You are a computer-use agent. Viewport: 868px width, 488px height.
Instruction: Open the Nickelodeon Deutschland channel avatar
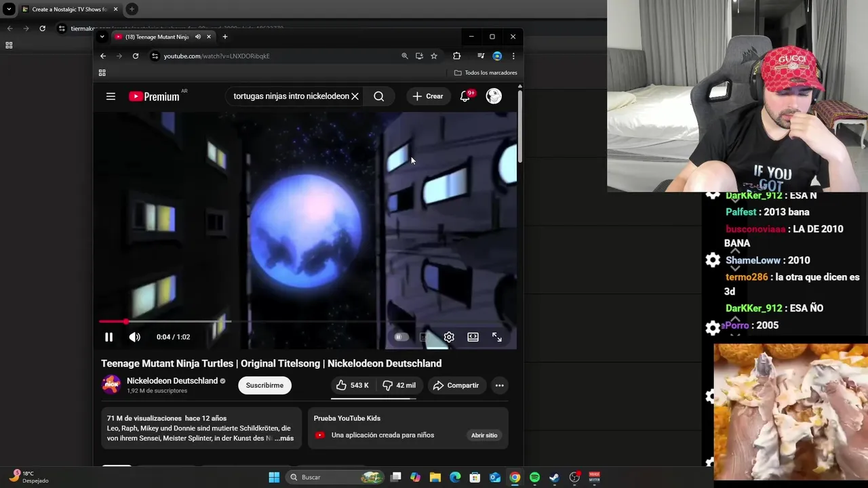pyautogui.click(x=111, y=384)
